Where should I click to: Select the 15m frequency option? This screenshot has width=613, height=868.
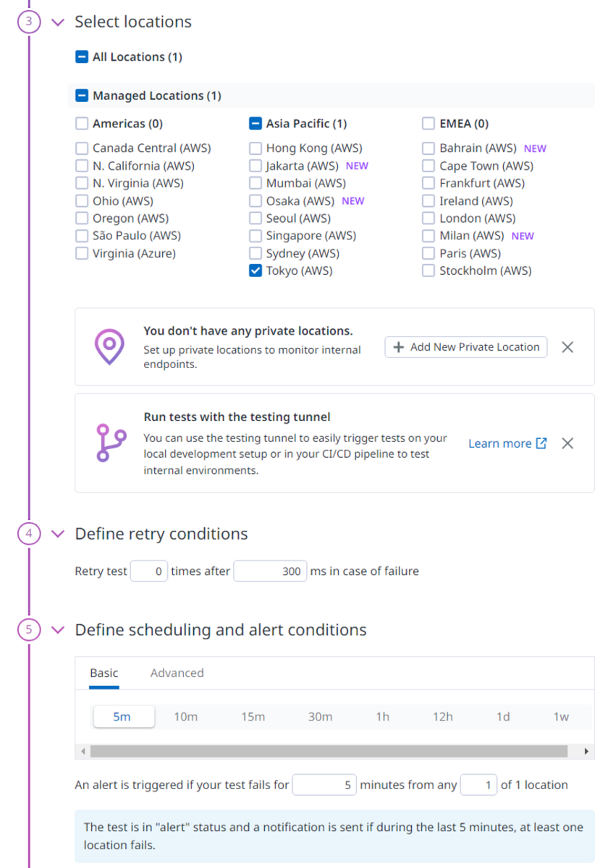253,717
